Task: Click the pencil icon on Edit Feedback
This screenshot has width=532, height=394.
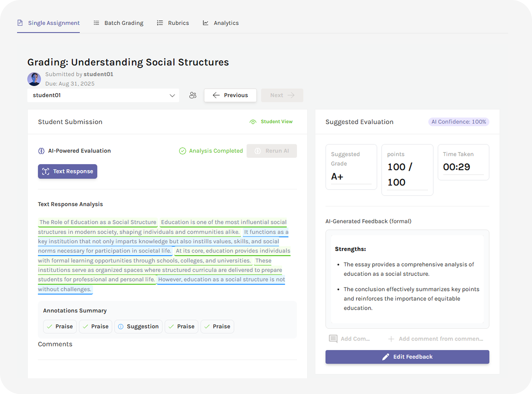Action: 386,357
